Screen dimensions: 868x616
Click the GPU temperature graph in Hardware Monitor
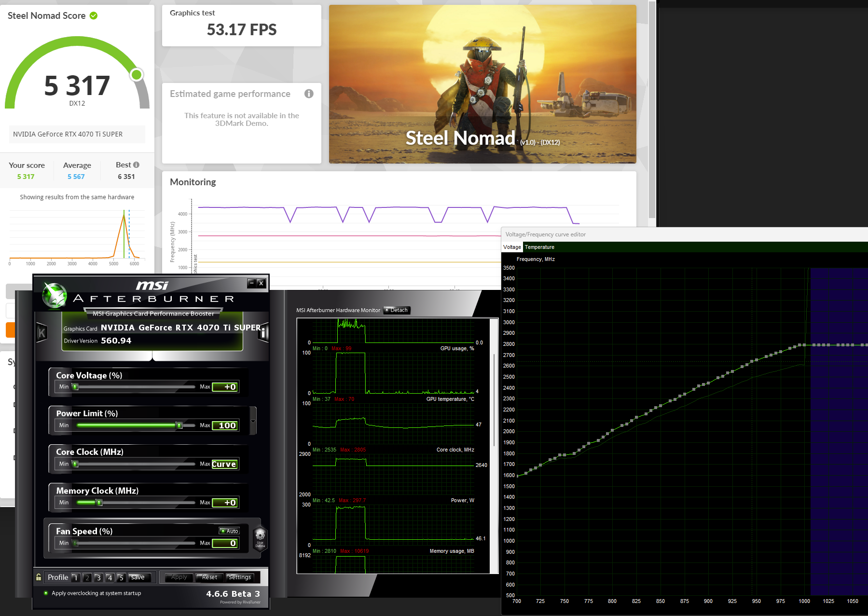(393, 424)
